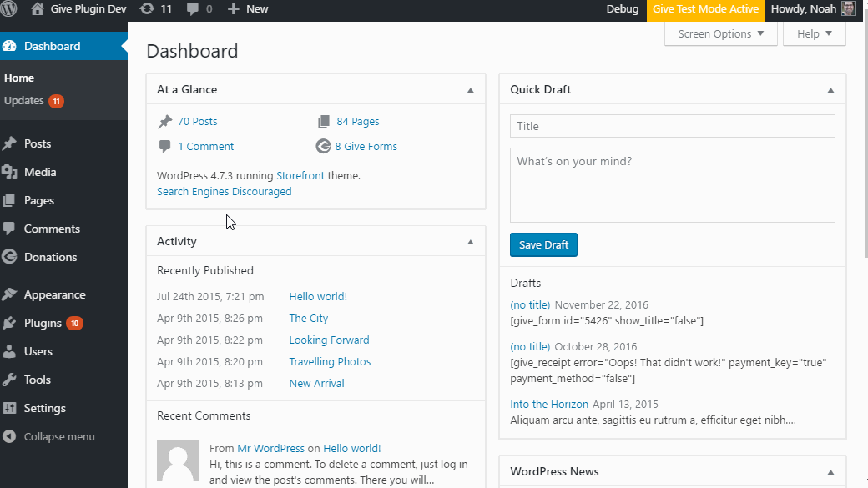Select Home under Dashboard menu
Screen dimensions: 868x488
point(19,78)
